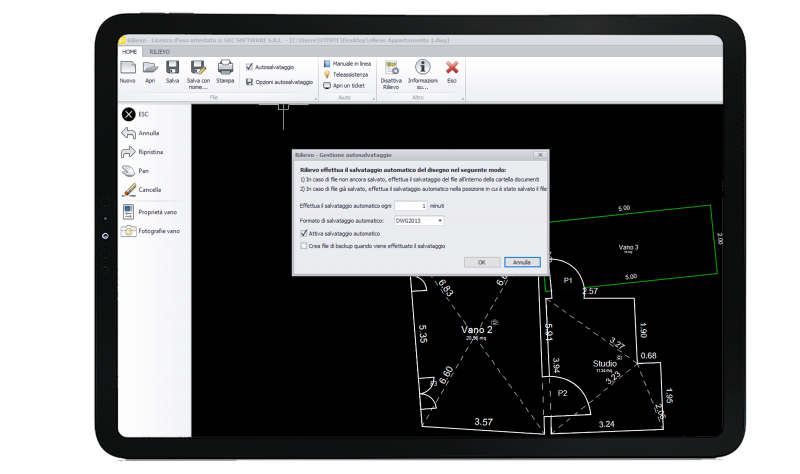Click the Salva save icon
This screenshot has width=800, height=474.
point(172,68)
